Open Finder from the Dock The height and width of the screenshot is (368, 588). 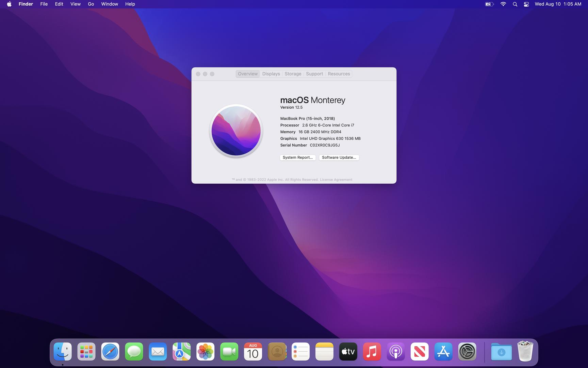[x=63, y=352]
